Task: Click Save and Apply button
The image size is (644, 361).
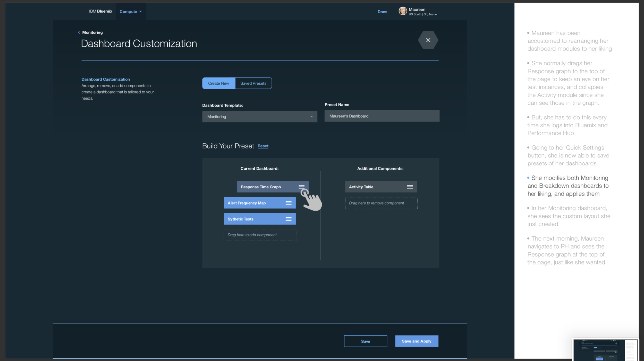Action: click(x=416, y=341)
